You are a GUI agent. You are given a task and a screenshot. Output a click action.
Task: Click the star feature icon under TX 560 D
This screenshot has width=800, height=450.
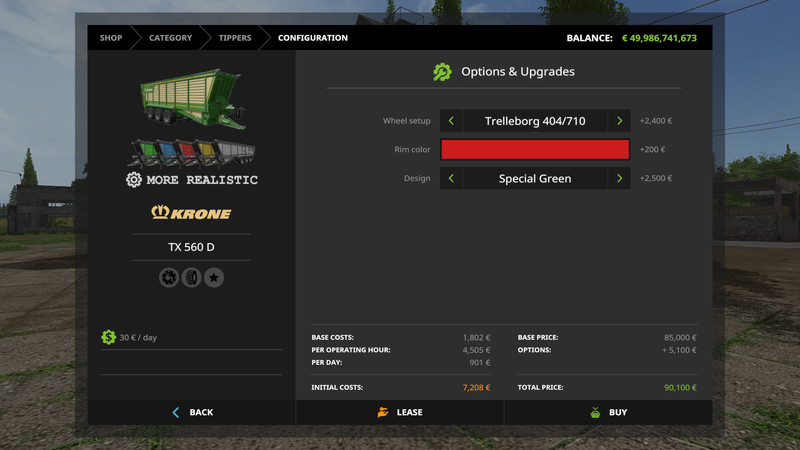tap(214, 277)
